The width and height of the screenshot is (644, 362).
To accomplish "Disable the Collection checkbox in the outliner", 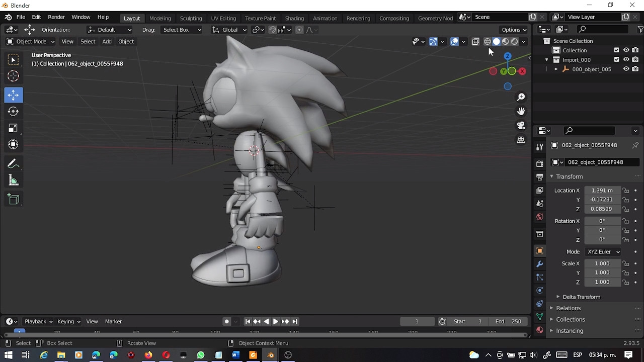I will [617, 50].
